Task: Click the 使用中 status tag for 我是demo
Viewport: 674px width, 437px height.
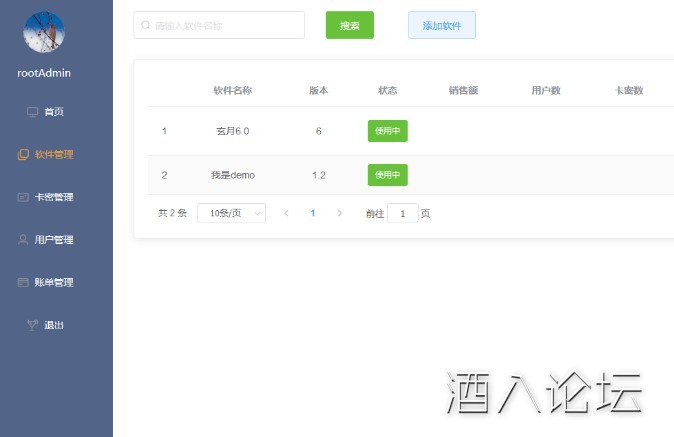Action: tap(387, 175)
